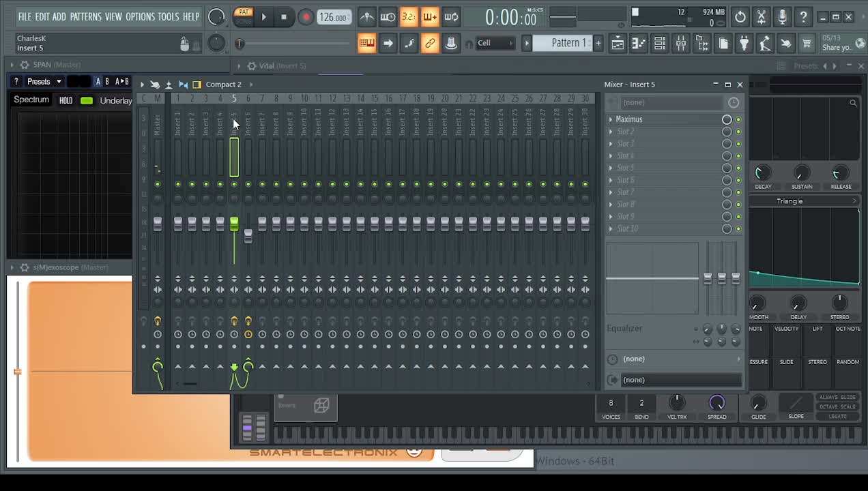Click the help question mark icon
Viewport: 868px width, 491px height.
804,17
